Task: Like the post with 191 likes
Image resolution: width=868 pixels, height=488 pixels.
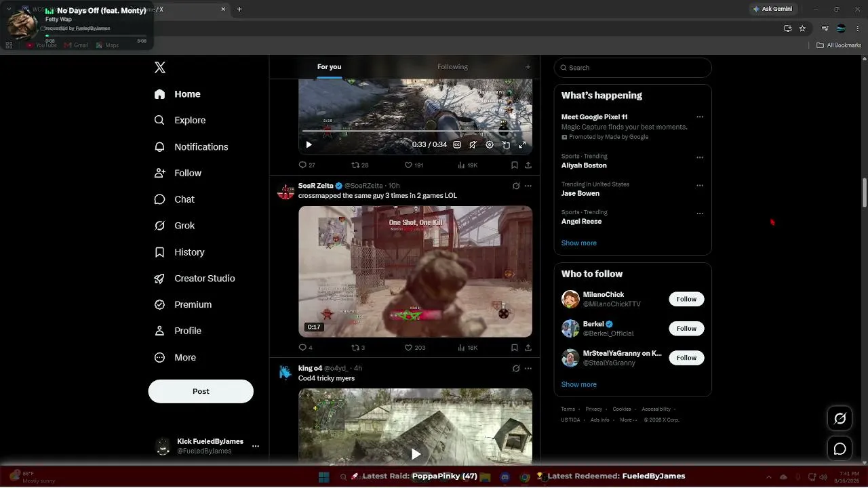Action: pyautogui.click(x=414, y=165)
